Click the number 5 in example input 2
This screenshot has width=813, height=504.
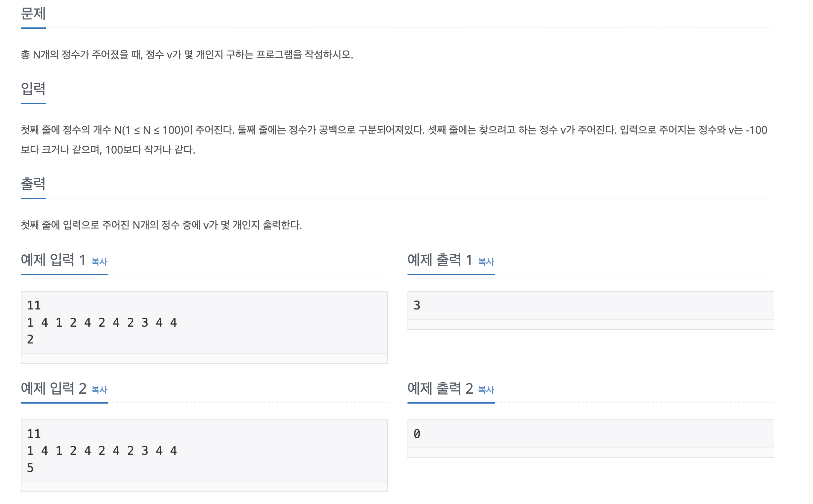30,468
